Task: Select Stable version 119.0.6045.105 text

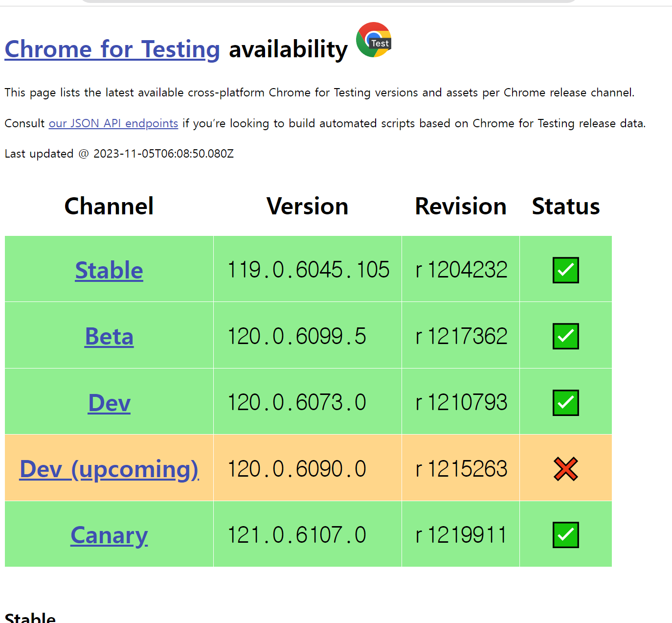Action: click(x=309, y=270)
